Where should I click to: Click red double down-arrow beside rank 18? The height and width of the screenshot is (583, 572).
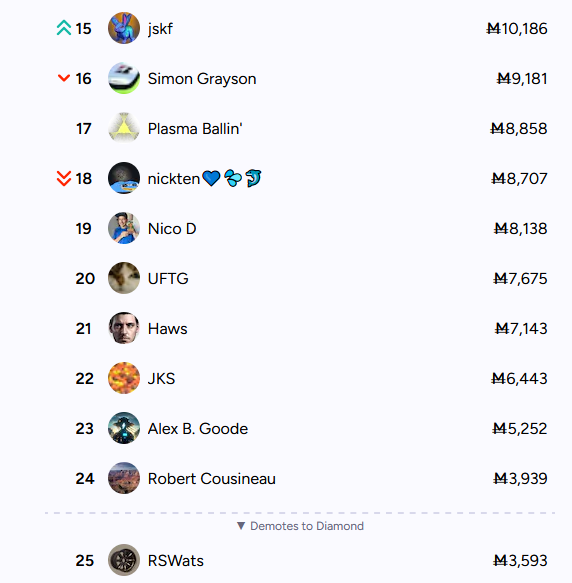64,178
